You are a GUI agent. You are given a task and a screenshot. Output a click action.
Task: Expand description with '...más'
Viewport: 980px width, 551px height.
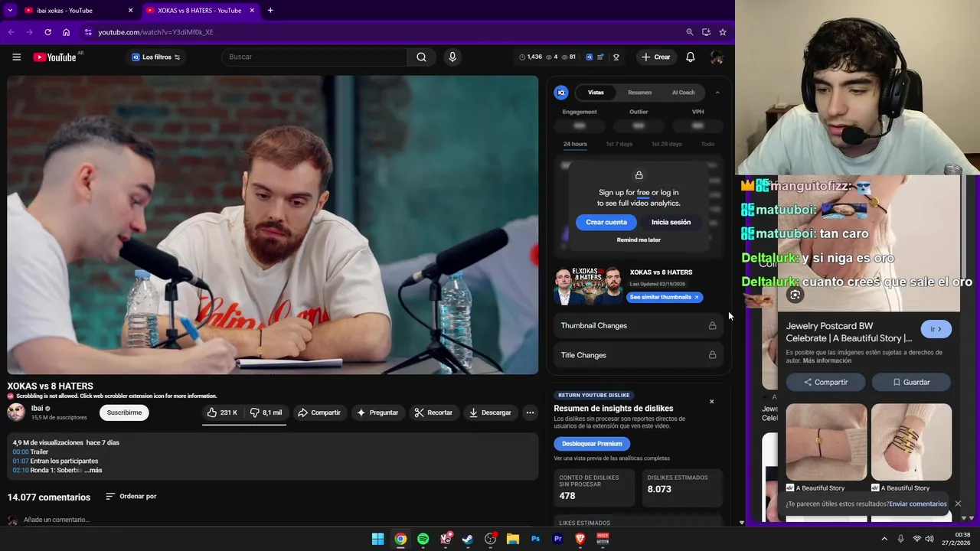click(93, 470)
